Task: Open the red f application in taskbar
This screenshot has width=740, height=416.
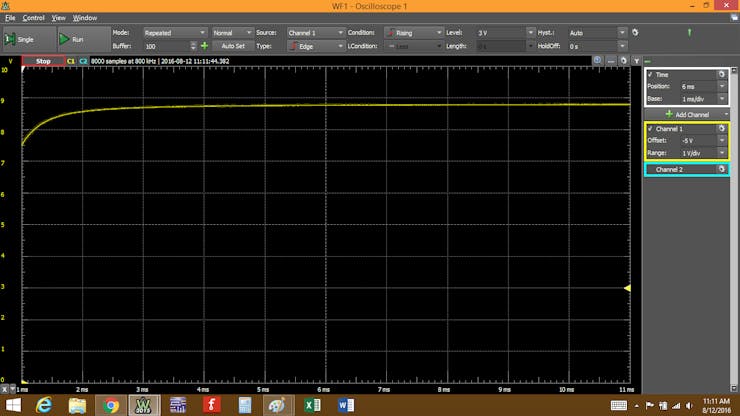Action: point(211,406)
